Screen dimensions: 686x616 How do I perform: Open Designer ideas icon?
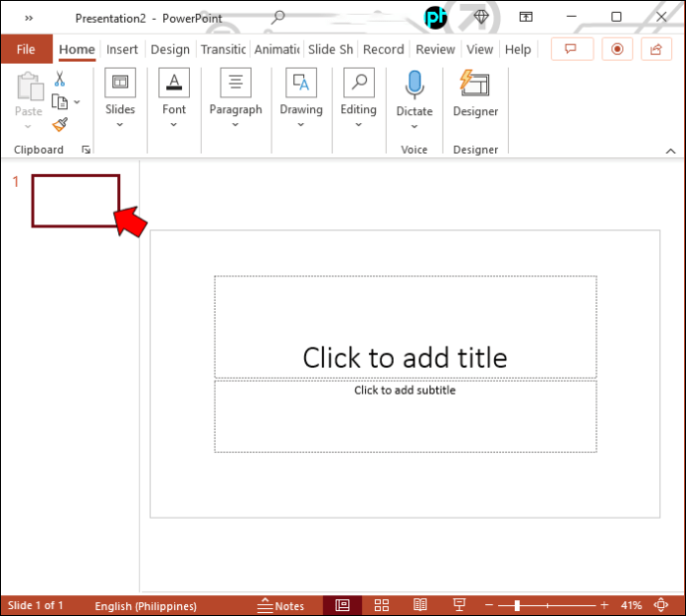(474, 83)
